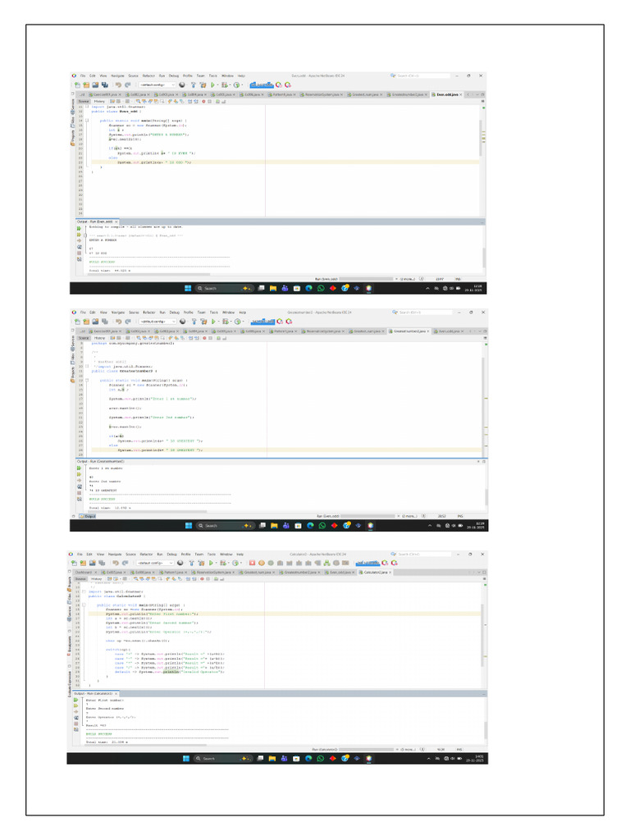The height and width of the screenshot is (840, 630).
Task: Click memory usage bar in Greatestnumber2 toolbar
Action: 262,322
